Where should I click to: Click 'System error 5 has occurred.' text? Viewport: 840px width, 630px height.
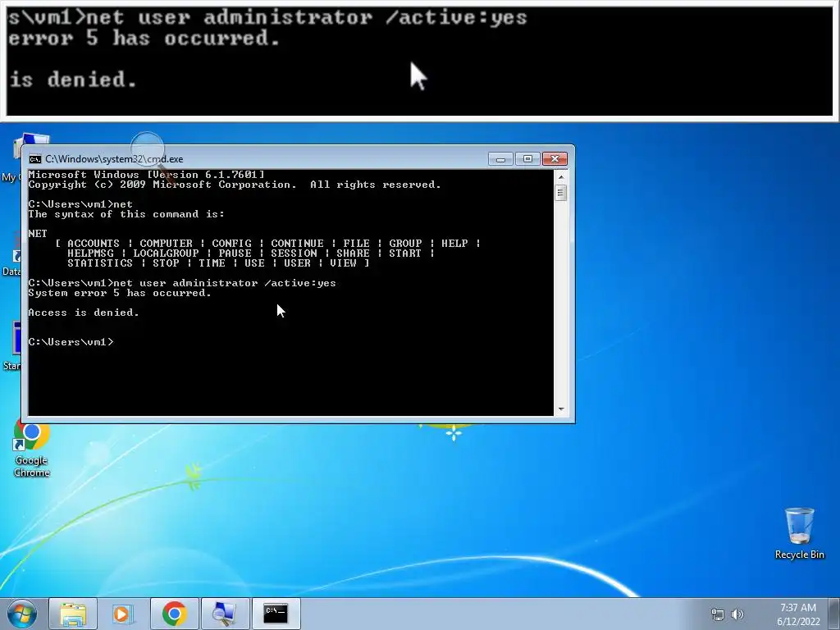(x=120, y=293)
